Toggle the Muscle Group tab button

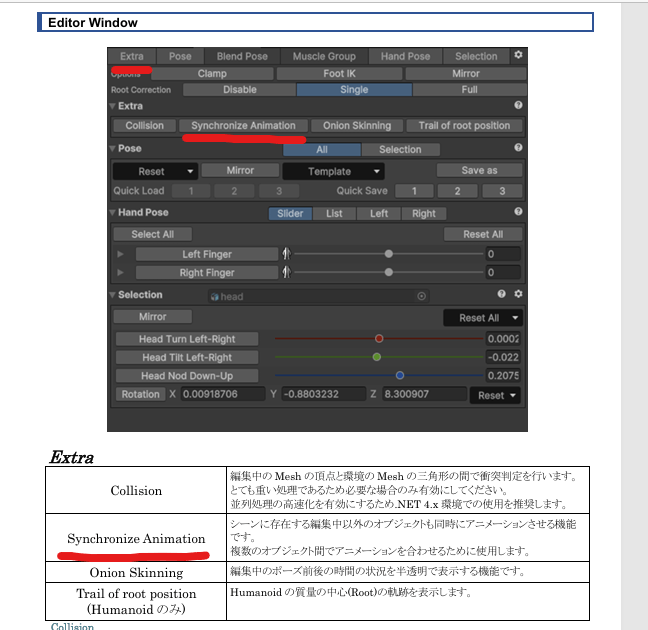tap(324, 56)
